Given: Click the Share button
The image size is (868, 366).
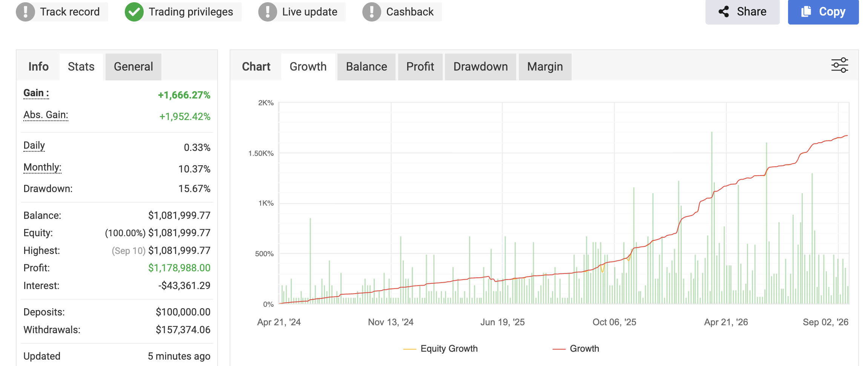Looking at the screenshot, I should click(742, 12).
